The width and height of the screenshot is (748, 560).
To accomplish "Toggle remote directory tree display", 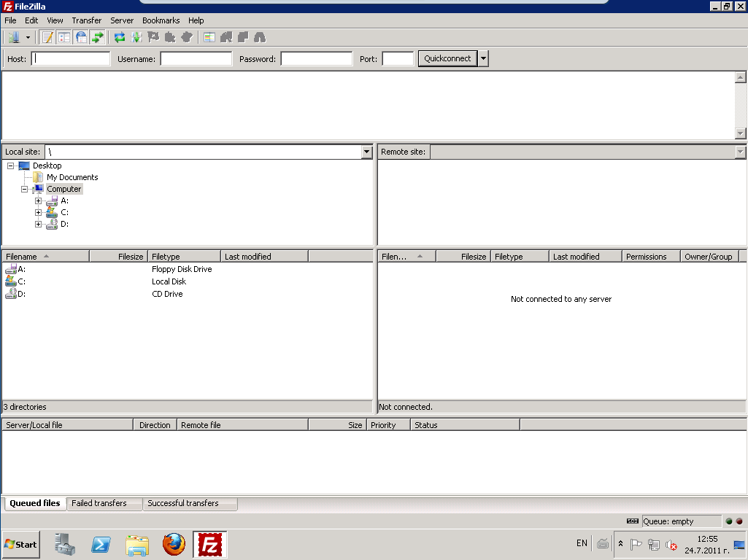I will pyautogui.click(x=81, y=37).
